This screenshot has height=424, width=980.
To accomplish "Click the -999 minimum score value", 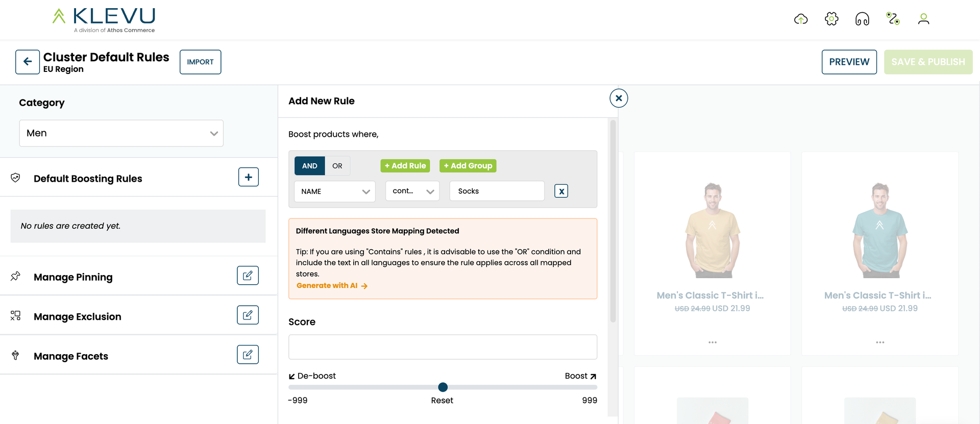I will pyautogui.click(x=298, y=401).
